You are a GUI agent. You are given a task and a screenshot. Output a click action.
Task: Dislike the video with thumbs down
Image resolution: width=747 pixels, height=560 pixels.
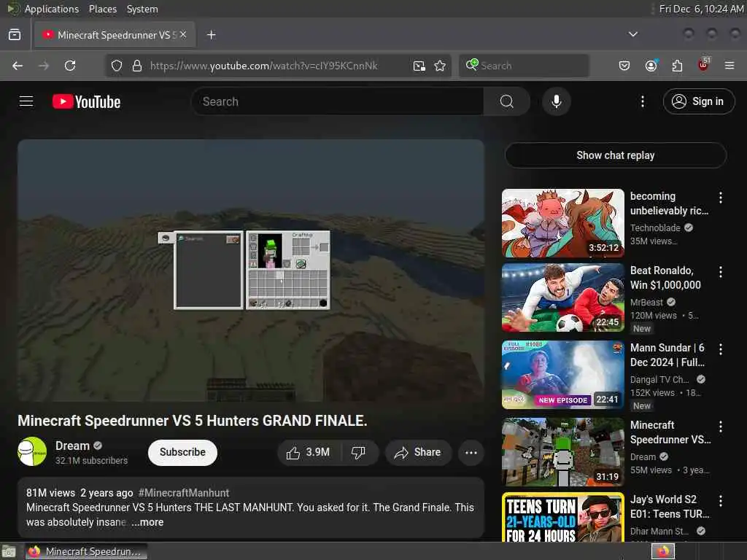point(359,452)
